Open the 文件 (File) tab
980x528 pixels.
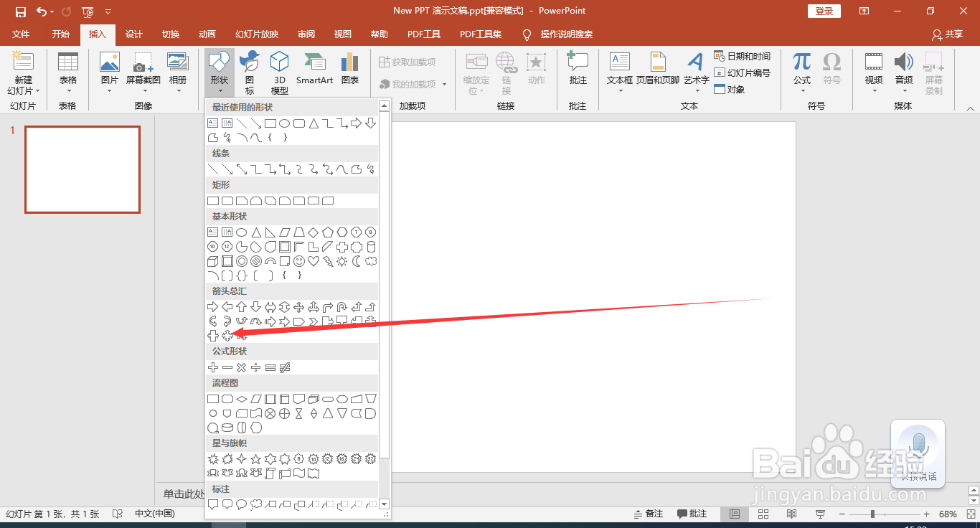(x=21, y=34)
